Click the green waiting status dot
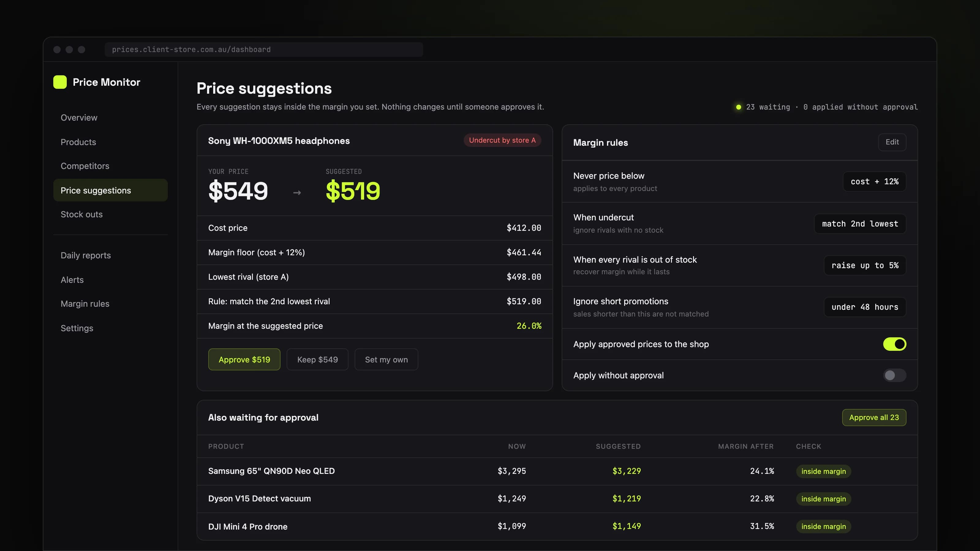 tap(738, 107)
